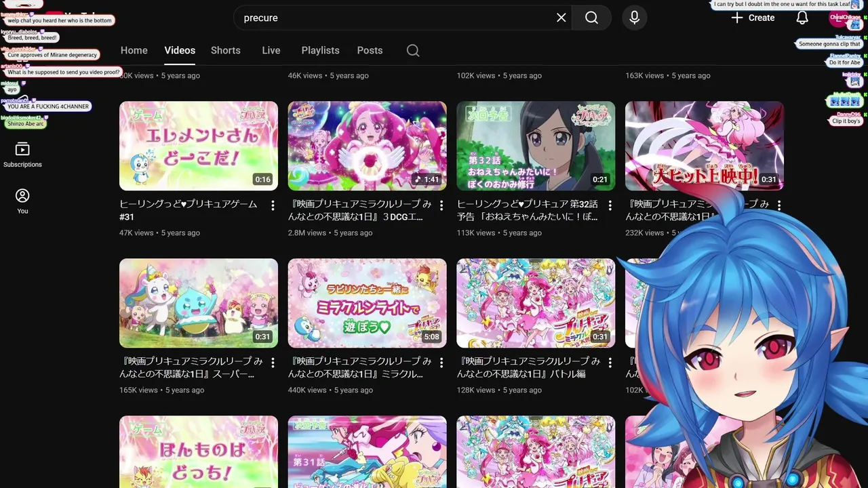Screen dimensions: 868x488
Task: Open the Playlists tab
Action: tap(321, 50)
